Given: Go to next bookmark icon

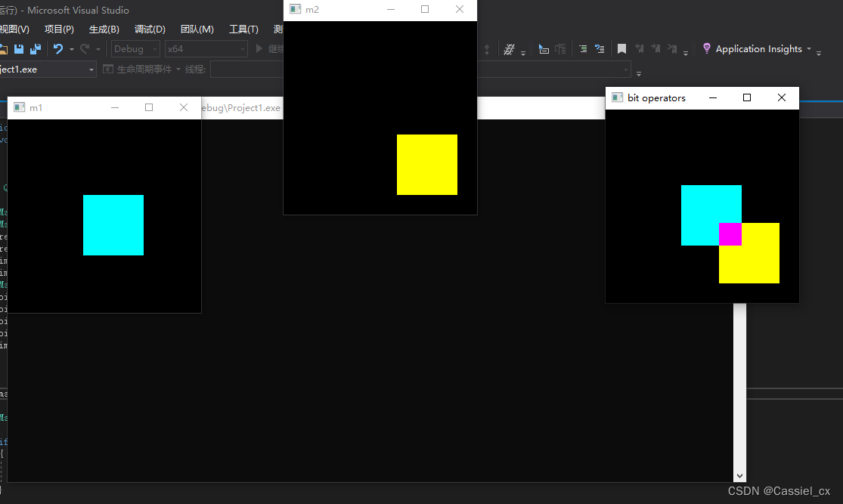Looking at the screenshot, I should click(x=655, y=49).
